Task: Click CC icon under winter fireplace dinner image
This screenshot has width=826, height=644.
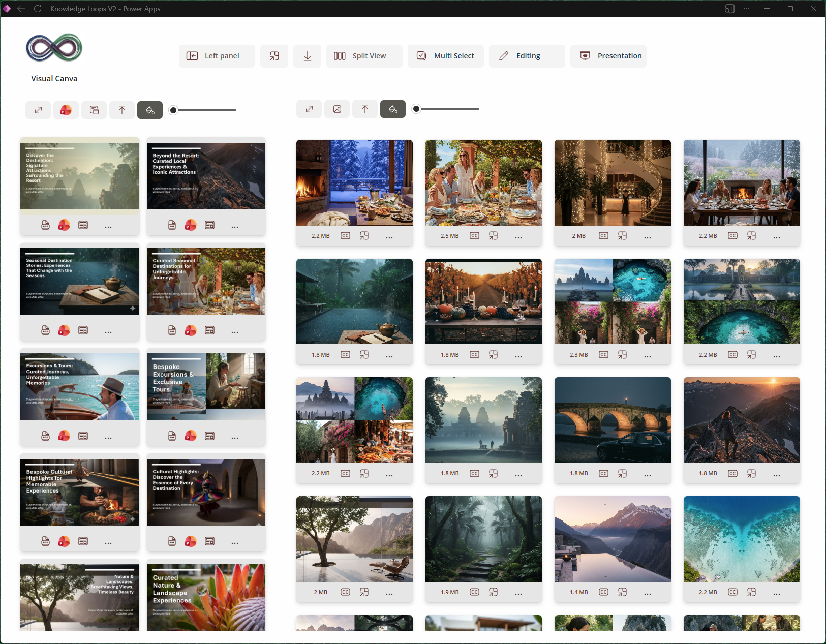Action: (732, 236)
